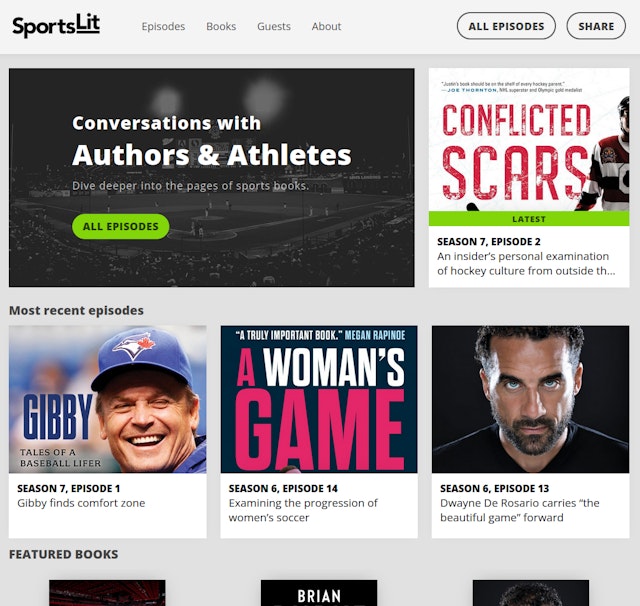Click the 'Gibby finds comfort zone' description
The image size is (640, 606).
(81, 503)
